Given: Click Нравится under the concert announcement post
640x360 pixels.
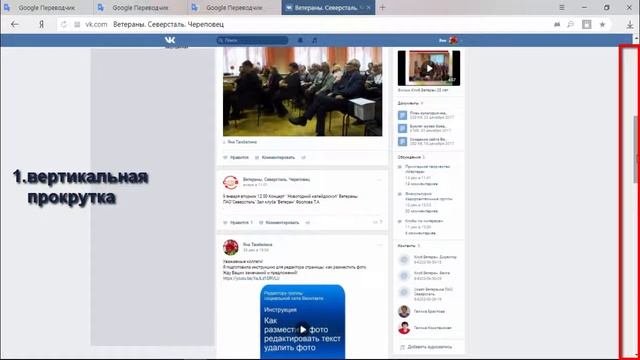Looking at the screenshot, I should 238,222.
